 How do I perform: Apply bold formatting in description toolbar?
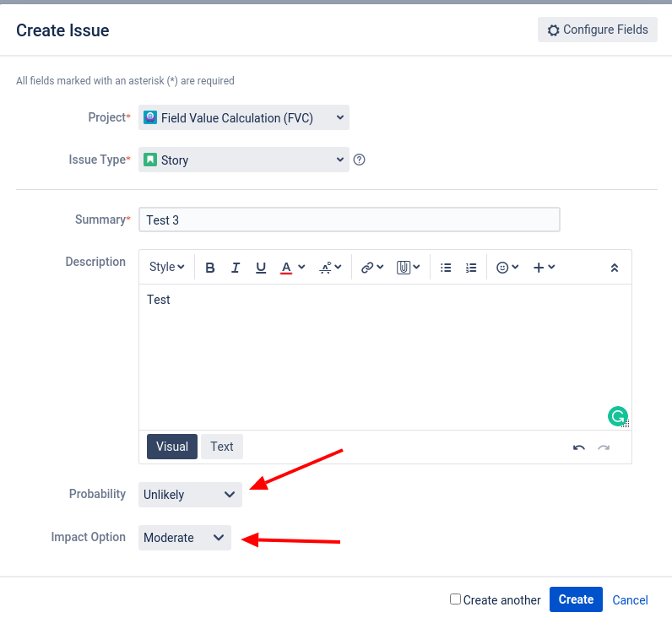[x=210, y=268]
